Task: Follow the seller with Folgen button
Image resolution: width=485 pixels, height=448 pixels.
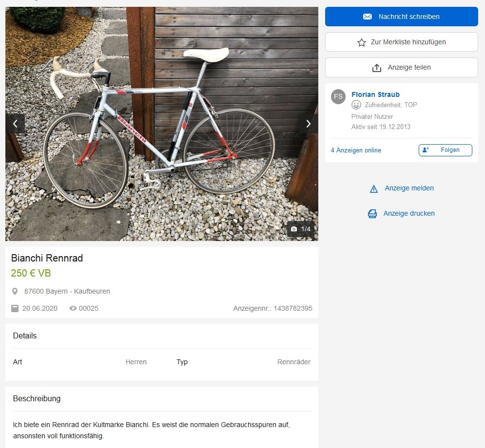Action: pos(445,150)
